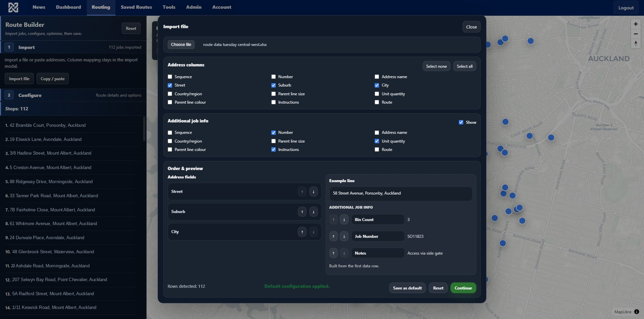Move Bin Count row down
This screenshot has height=319, width=644.
pyautogui.click(x=344, y=220)
